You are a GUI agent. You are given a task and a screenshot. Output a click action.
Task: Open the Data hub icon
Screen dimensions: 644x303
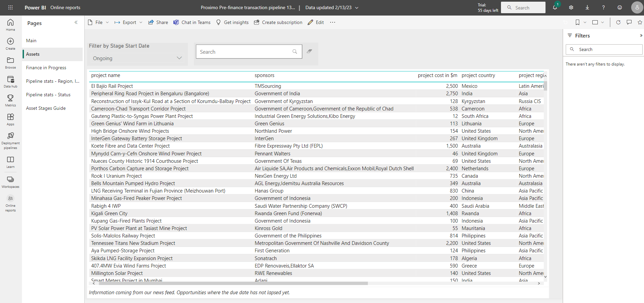tap(10, 82)
